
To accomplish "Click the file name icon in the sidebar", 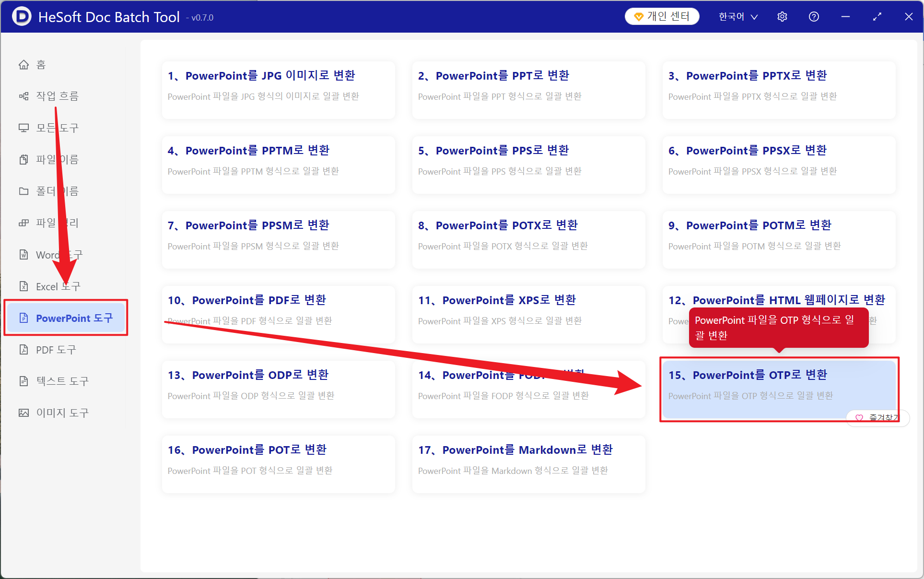I will point(23,160).
